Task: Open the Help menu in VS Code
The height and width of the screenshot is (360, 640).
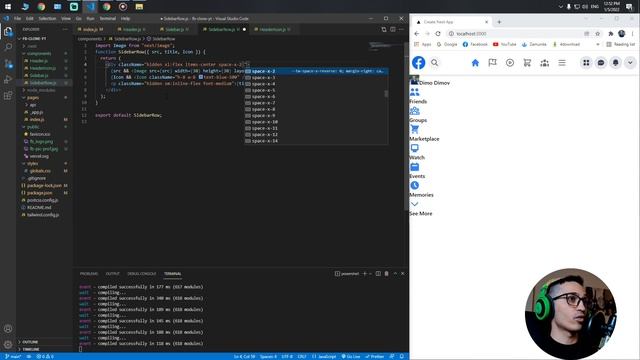Action: [x=125, y=18]
